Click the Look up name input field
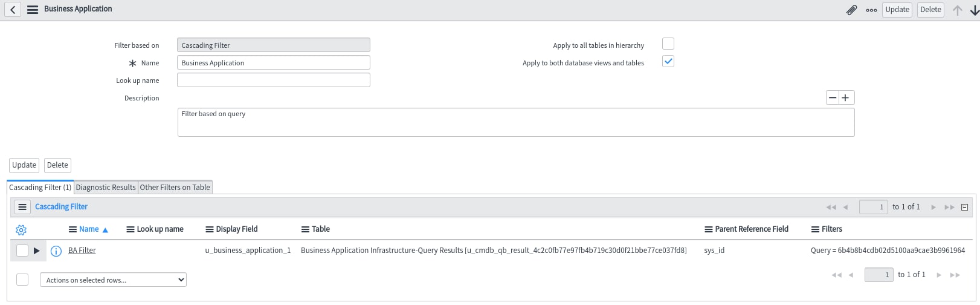 coord(274,80)
